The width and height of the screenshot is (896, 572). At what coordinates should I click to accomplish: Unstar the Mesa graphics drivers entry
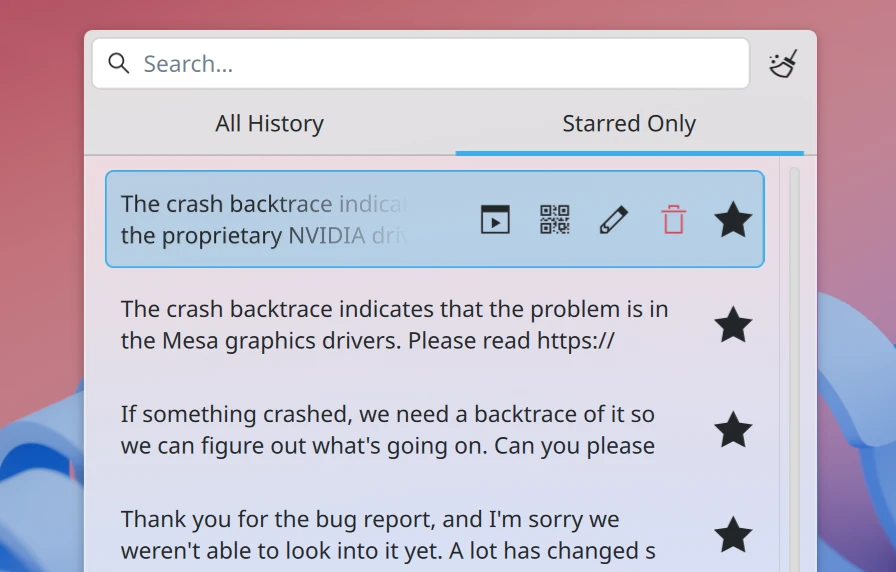733,325
